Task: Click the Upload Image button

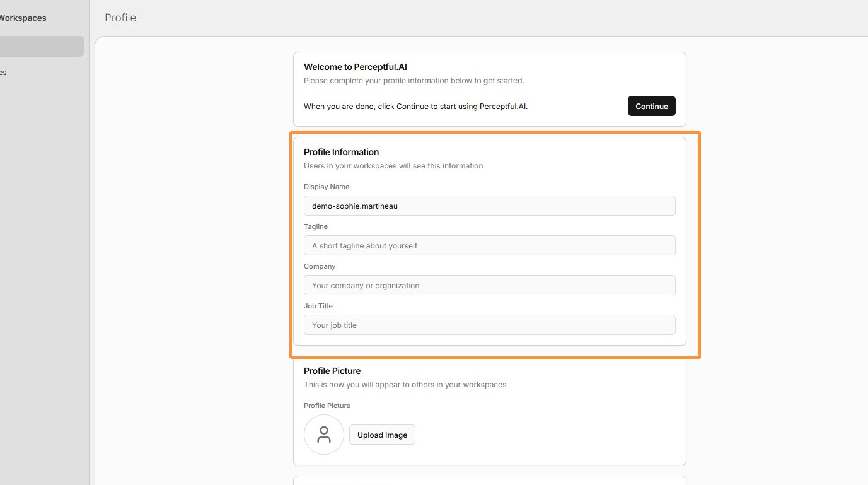Action: 382,435
